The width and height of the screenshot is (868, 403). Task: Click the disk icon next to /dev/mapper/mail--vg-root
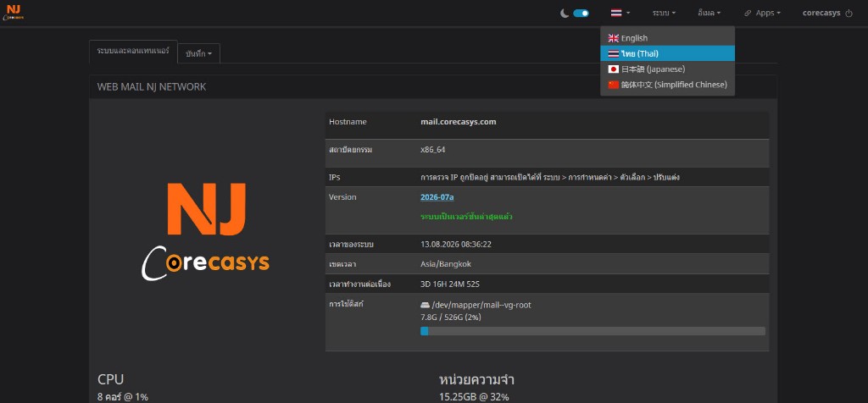click(x=426, y=305)
